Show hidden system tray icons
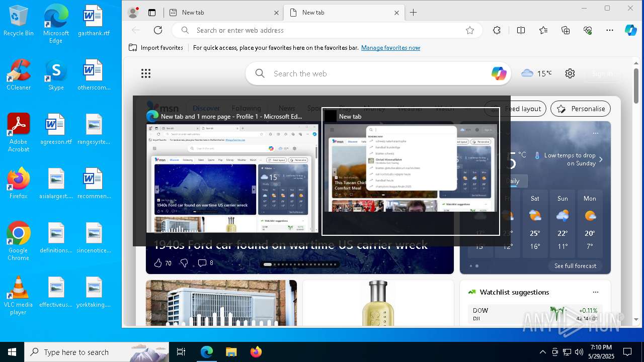 [x=542, y=352]
